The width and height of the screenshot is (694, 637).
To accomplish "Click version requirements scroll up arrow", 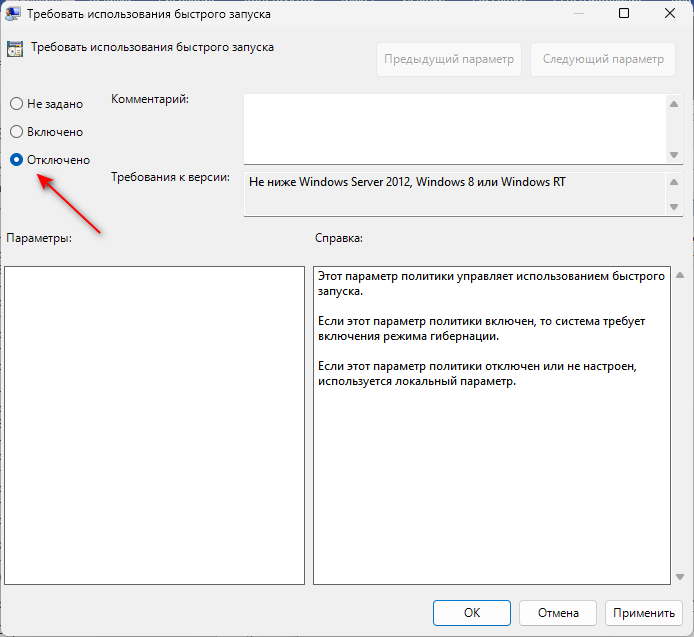I will tap(674, 182).
